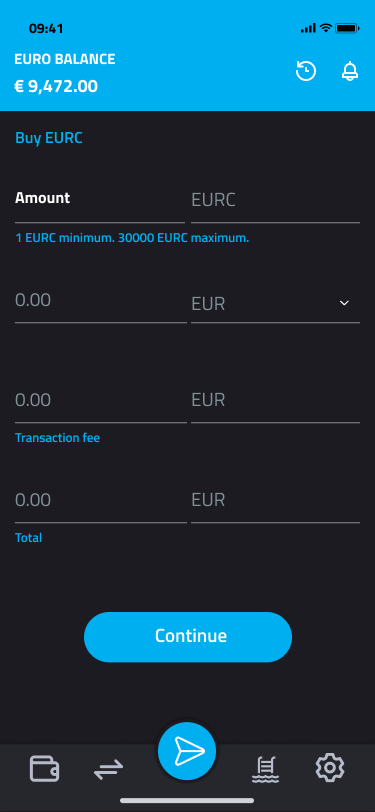Expand the EUR currency dropdown chevron
The height and width of the screenshot is (812, 375).
[344, 303]
